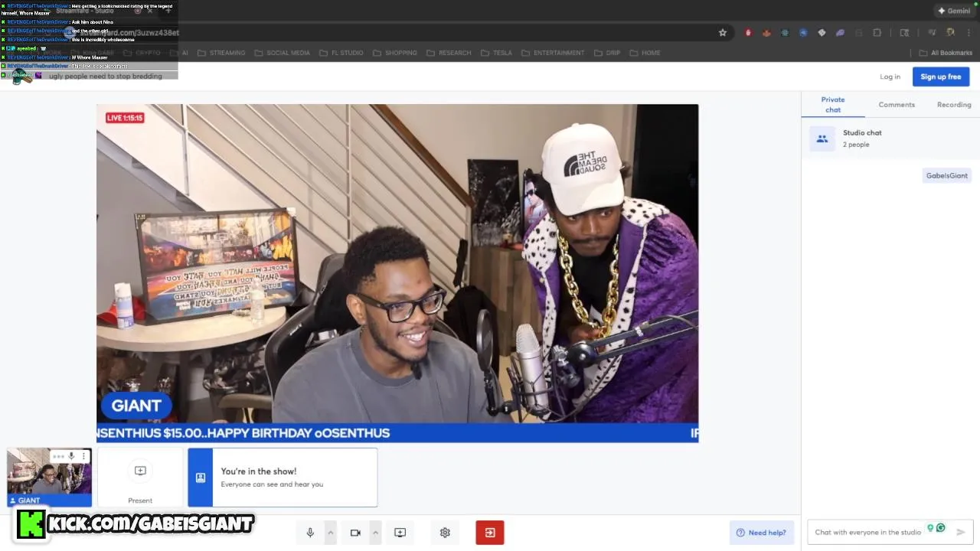The height and width of the screenshot is (551, 980).
Task: Open the Studio chat conversation
Action: (x=890, y=139)
